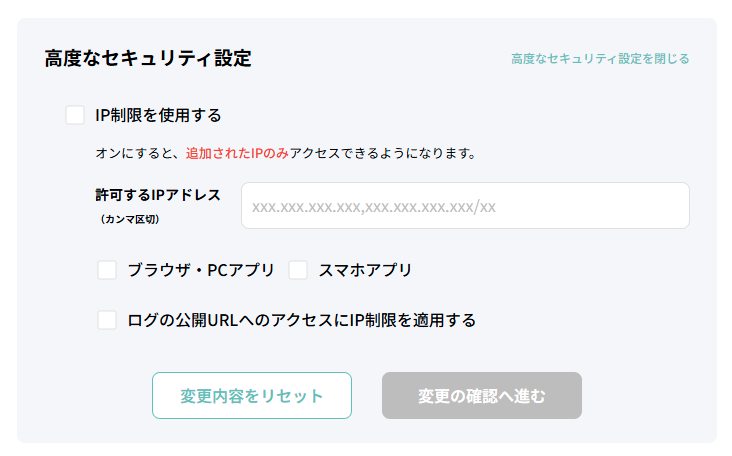Enable the IP制限を使用する checkbox
The width and height of the screenshot is (732, 456).
pyautogui.click(x=75, y=115)
